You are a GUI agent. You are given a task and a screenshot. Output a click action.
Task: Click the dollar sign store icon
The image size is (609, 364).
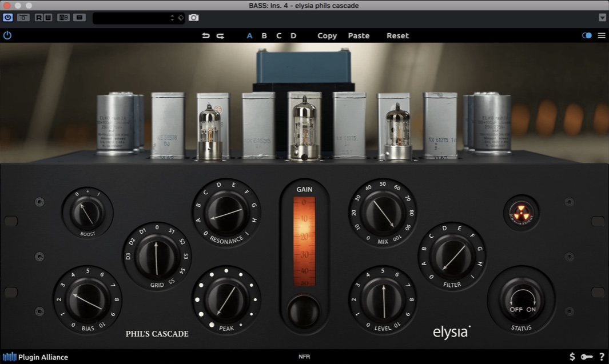click(572, 357)
